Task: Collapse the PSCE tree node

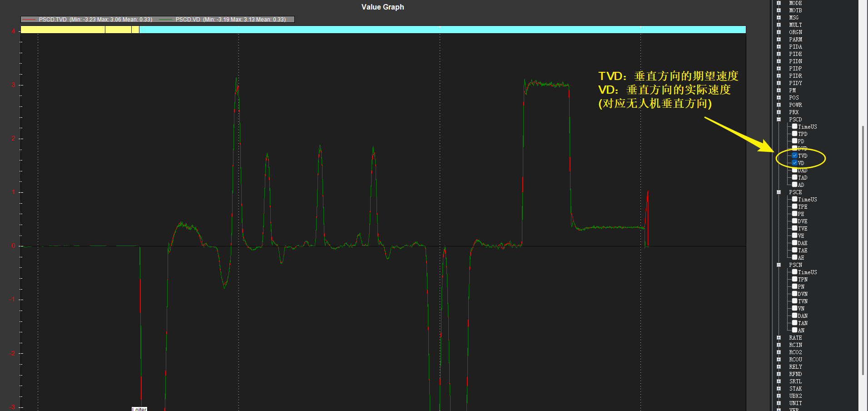Action: pyautogui.click(x=779, y=192)
